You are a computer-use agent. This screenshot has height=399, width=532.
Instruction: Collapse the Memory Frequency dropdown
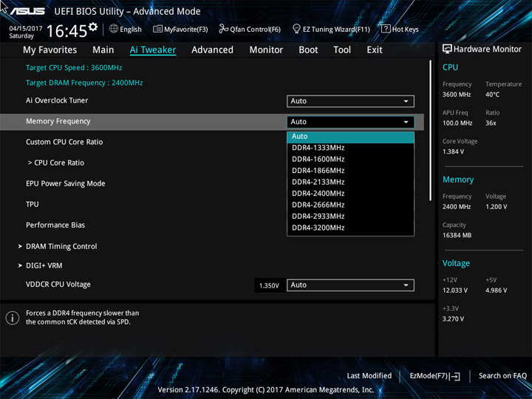click(x=350, y=122)
